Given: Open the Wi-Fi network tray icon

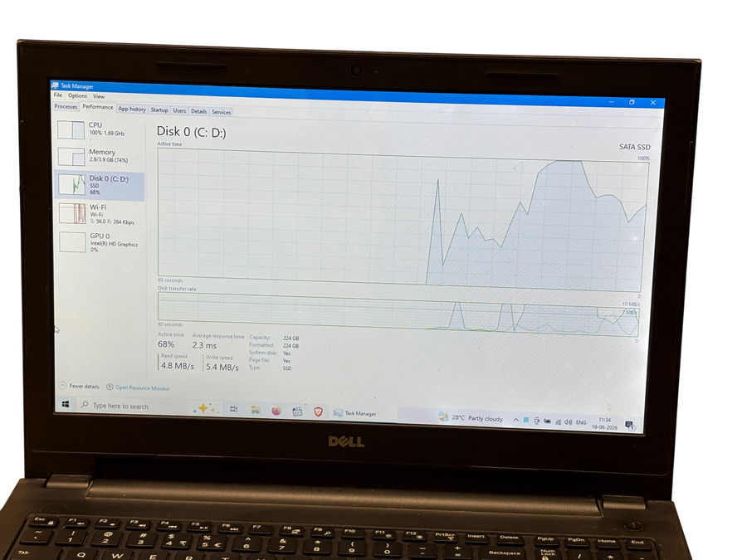Looking at the screenshot, I should pyautogui.click(x=558, y=421).
